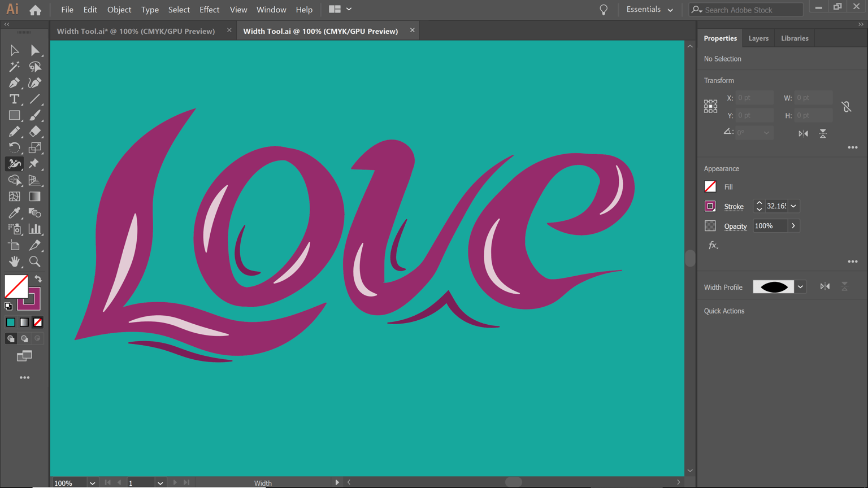Select the Line Segment tool

click(x=35, y=99)
